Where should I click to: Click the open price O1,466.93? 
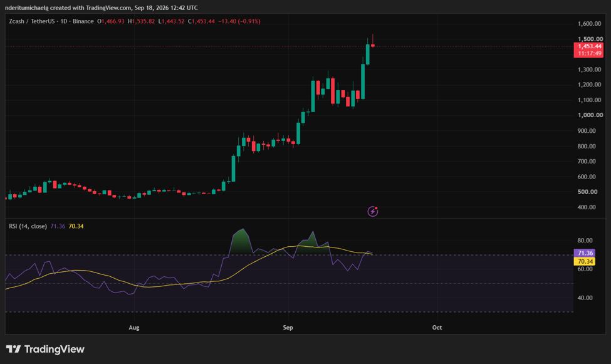pyautogui.click(x=111, y=21)
